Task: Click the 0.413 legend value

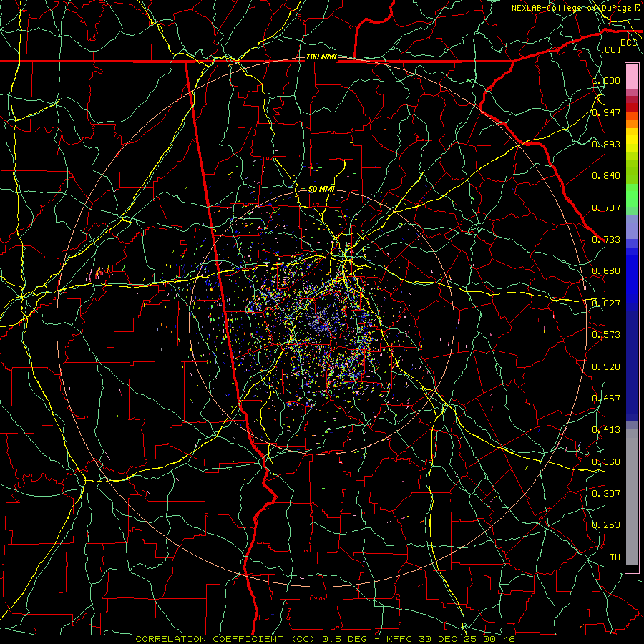Action: click(x=606, y=430)
